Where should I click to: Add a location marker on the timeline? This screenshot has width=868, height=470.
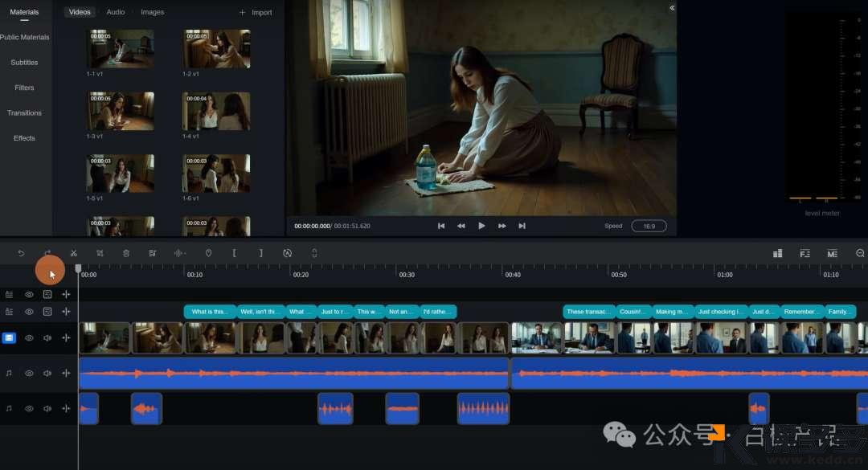pyautogui.click(x=208, y=253)
